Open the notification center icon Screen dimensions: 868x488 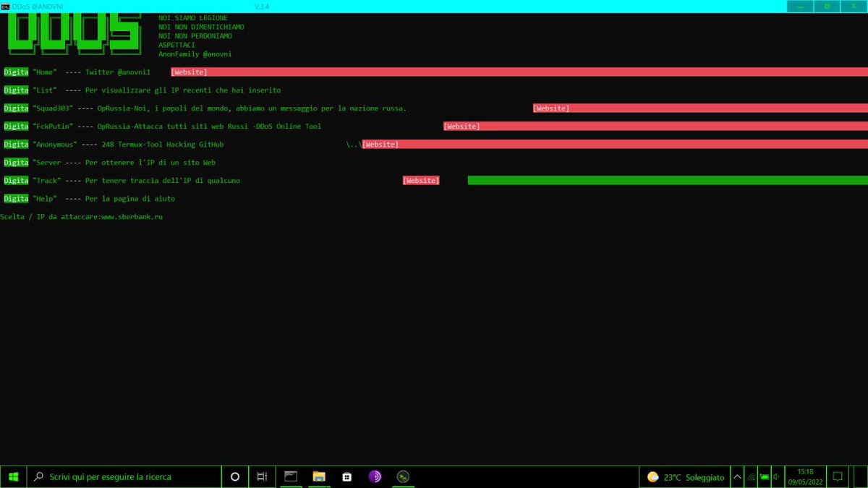[838, 477]
